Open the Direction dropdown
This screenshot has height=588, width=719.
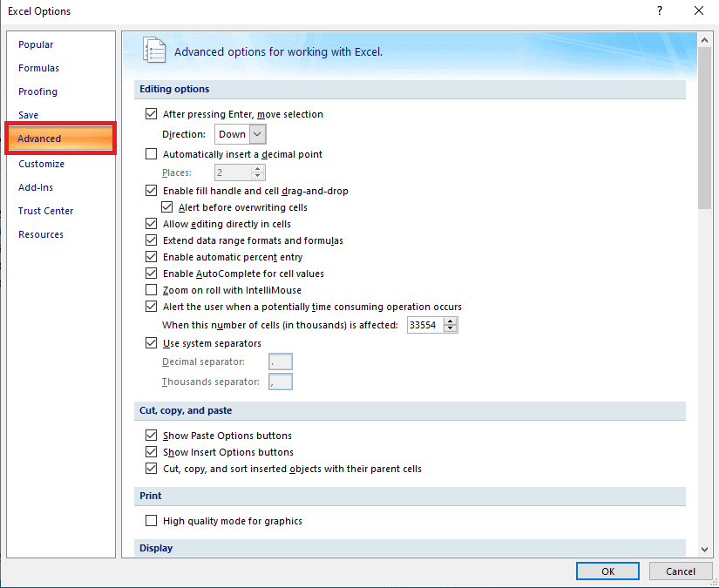(x=257, y=134)
